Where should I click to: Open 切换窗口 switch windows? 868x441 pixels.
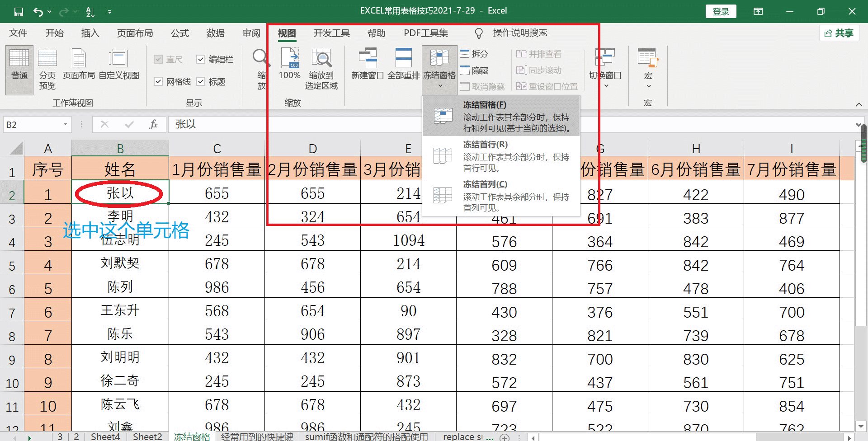(605, 69)
